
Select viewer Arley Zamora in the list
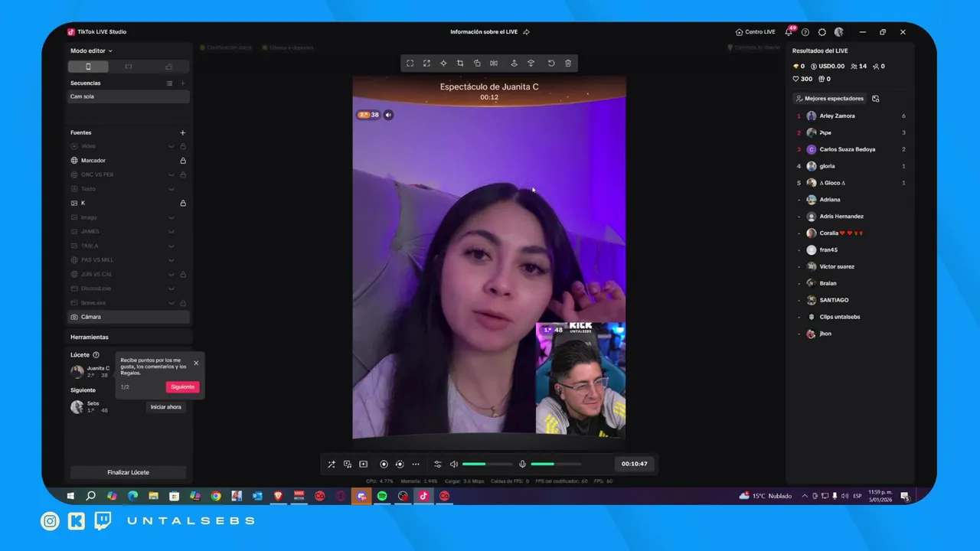(851, 116)
